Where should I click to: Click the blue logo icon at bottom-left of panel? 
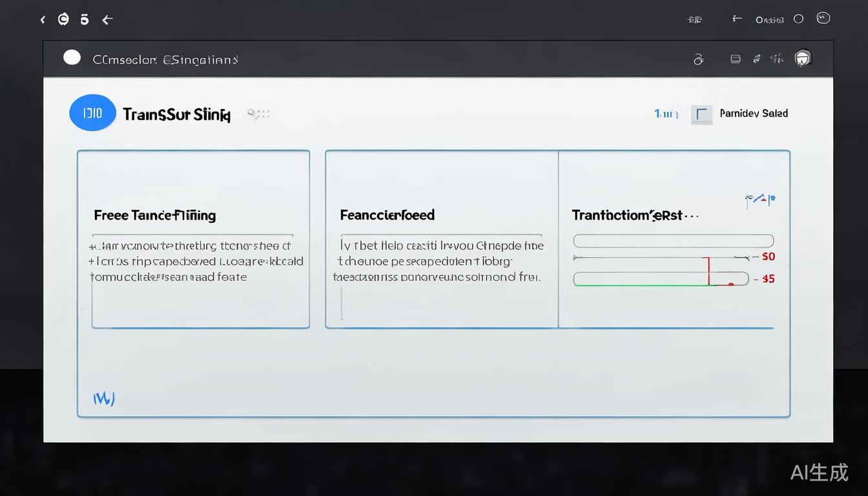pos(103,399)
